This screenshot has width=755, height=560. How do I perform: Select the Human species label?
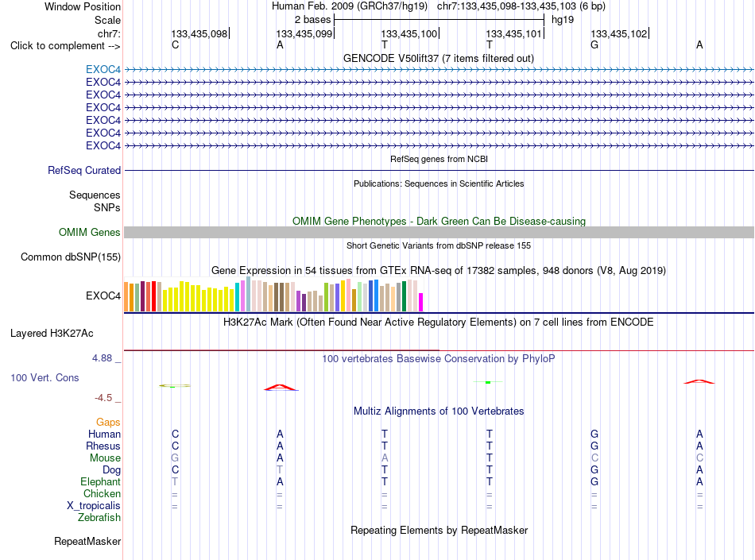click(x=104, y=434)
